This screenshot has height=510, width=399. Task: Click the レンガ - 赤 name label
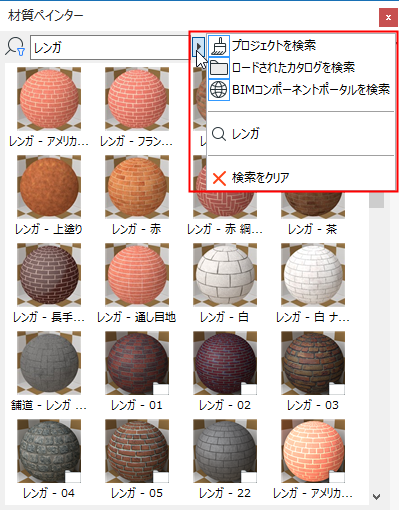[x=137, y=229]
